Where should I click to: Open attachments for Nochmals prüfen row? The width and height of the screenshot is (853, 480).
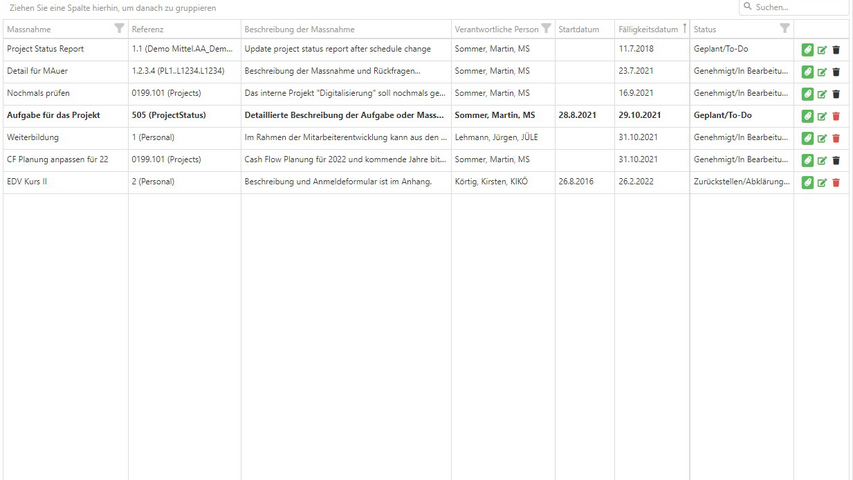[808, 94]
